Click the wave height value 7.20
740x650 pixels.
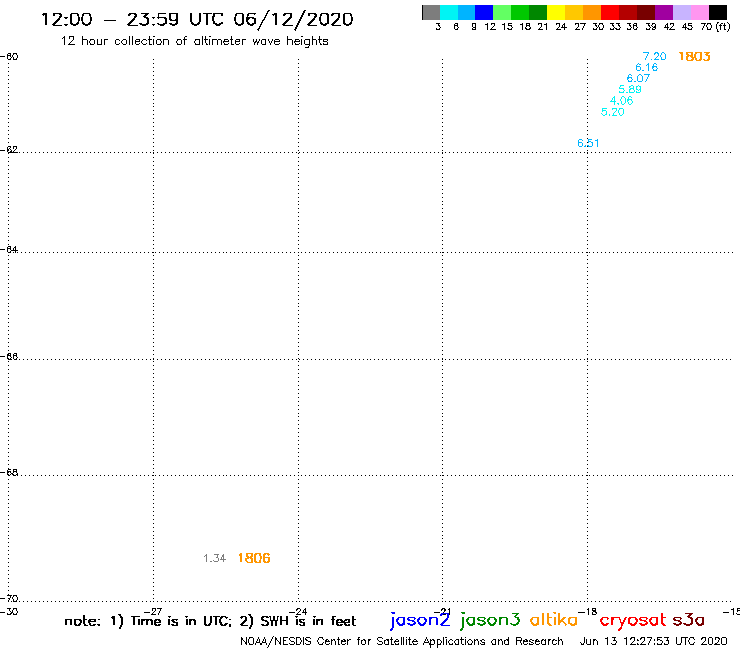click(x=654, y=56)
